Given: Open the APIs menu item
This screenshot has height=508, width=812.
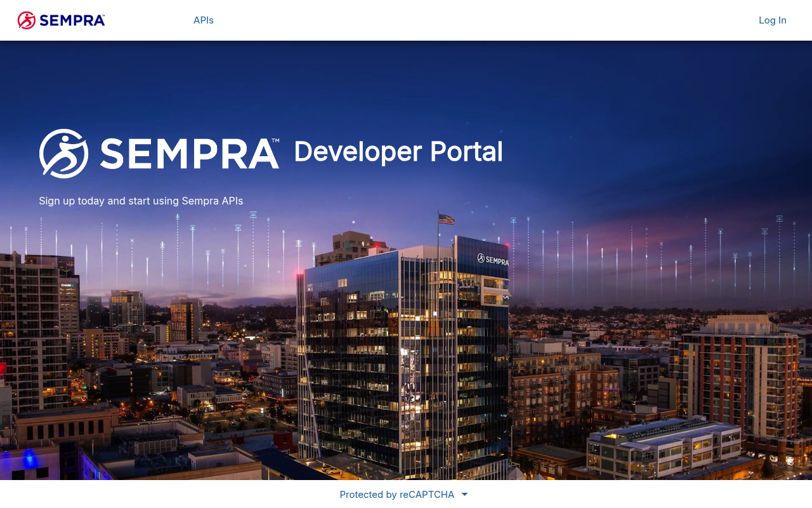Looking at the screenshot, I should (204, 20).
